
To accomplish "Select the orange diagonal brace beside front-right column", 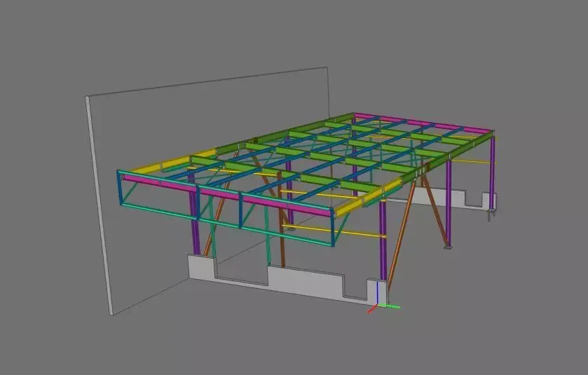I will point(402,234).
